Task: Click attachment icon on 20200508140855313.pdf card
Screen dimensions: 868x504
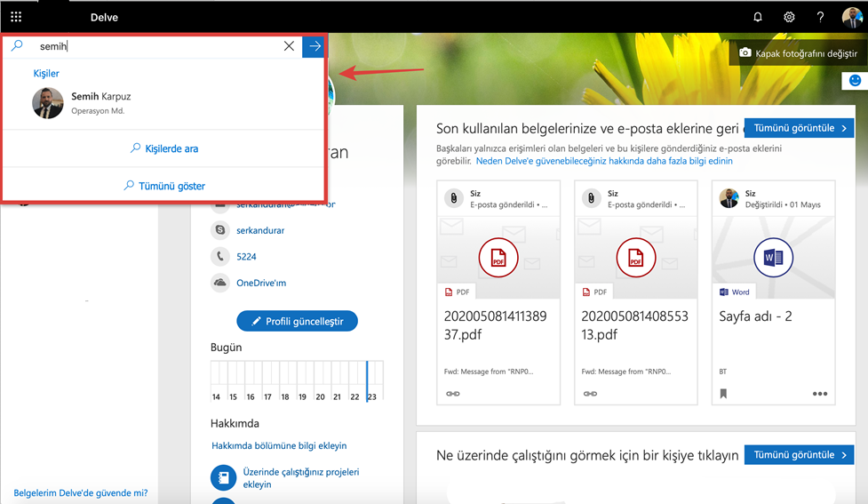Action: coord(591,198)
